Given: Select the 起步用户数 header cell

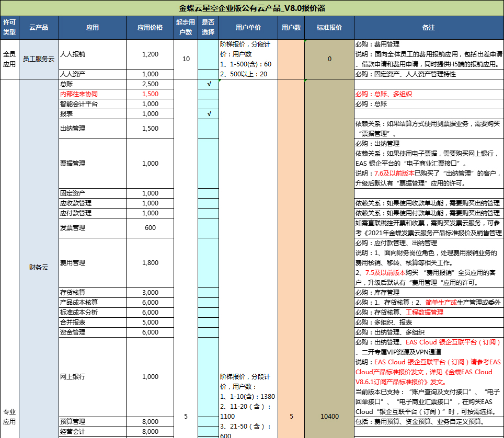Looking at the screenshot, I should 186,28.
